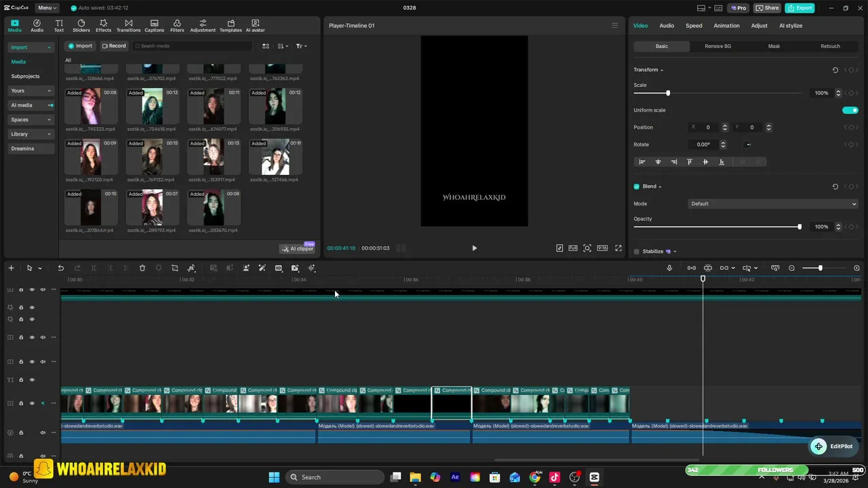
Task: Open the Effects panel
Action: point(103,26)
